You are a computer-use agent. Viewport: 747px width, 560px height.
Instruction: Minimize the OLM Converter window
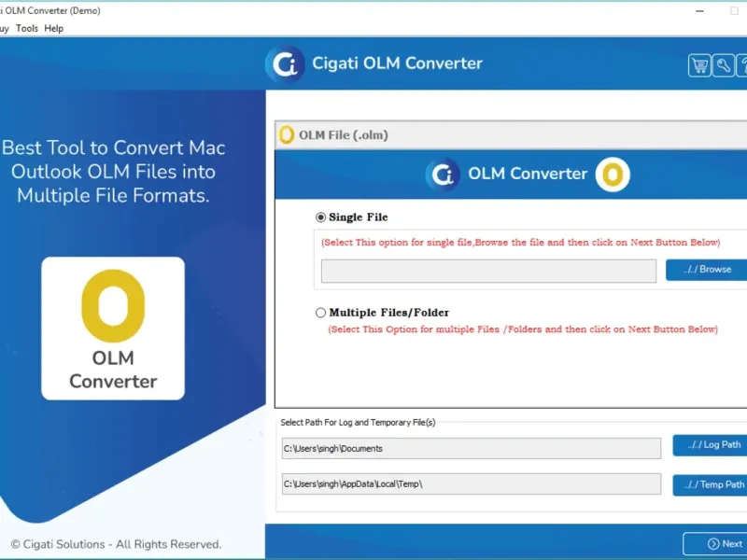699,11
